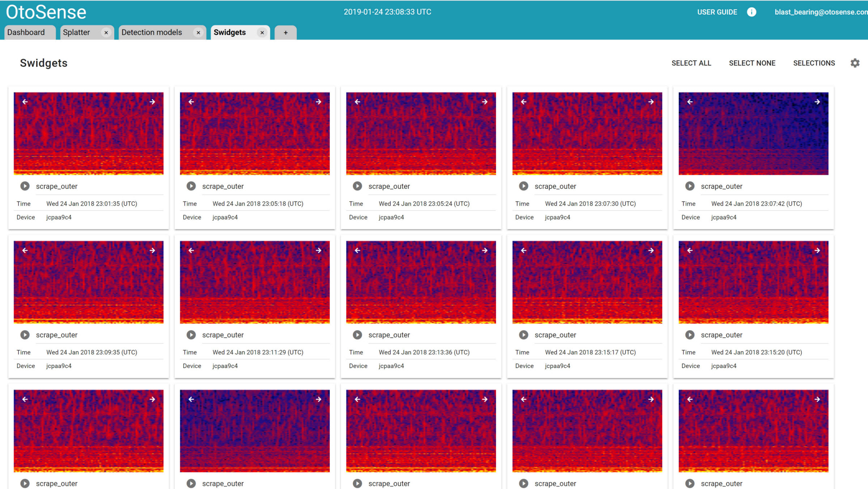
Task: Play the scrape_outer clip from 23:01:35
Action: (x=25, y=186)
